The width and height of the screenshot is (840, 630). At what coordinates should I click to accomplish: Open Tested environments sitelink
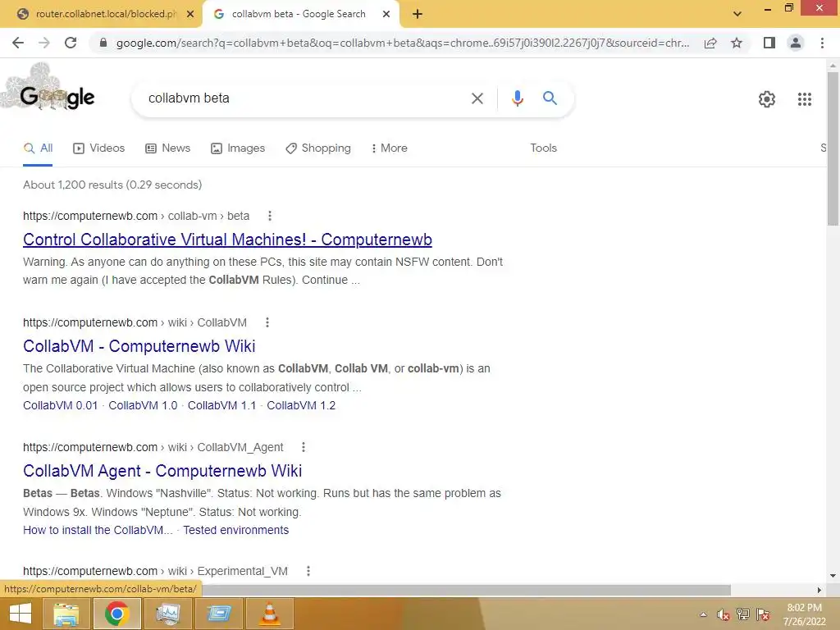coord(235,530)
